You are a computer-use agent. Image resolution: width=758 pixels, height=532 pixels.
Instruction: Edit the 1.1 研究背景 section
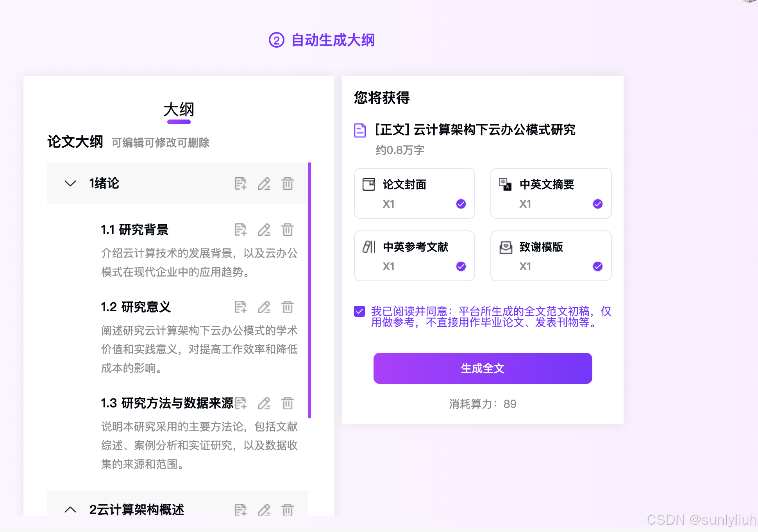tap(264, 230)
